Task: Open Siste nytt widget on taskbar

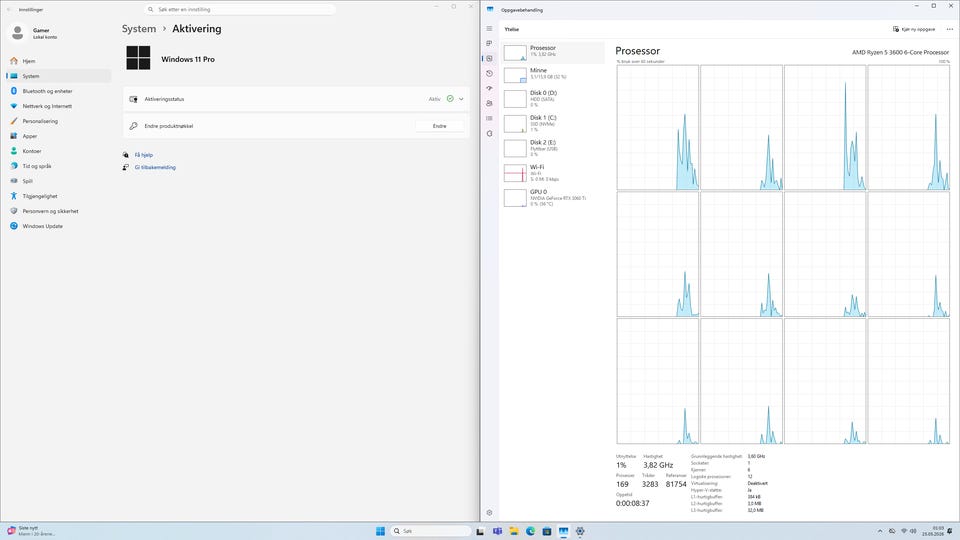Action: pos(32,531)
